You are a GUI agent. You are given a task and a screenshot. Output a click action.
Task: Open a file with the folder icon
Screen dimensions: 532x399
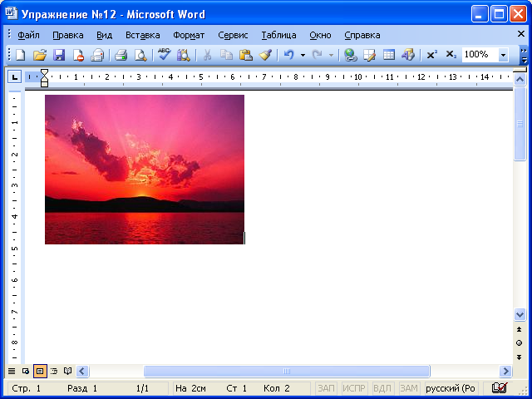point(40,55)
